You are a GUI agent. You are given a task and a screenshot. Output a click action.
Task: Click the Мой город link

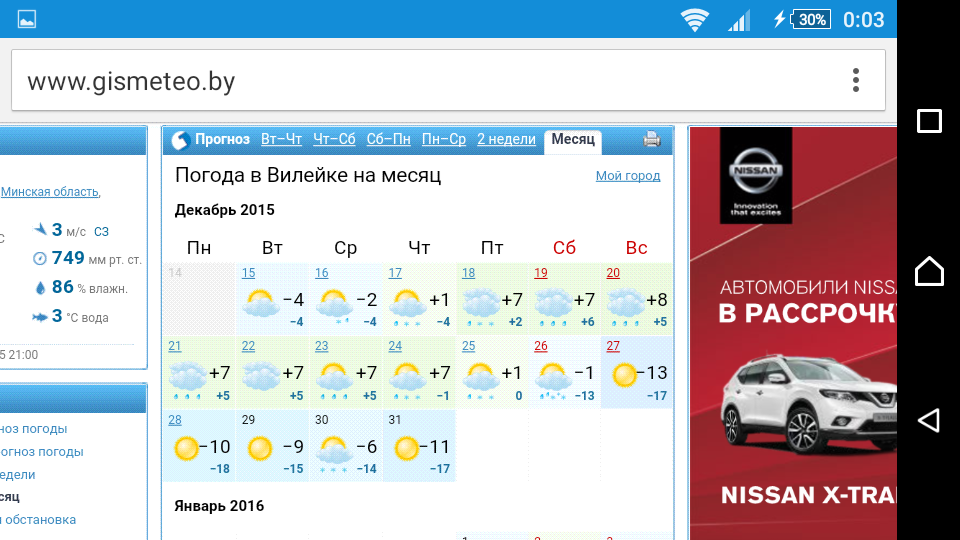(628, 176)
